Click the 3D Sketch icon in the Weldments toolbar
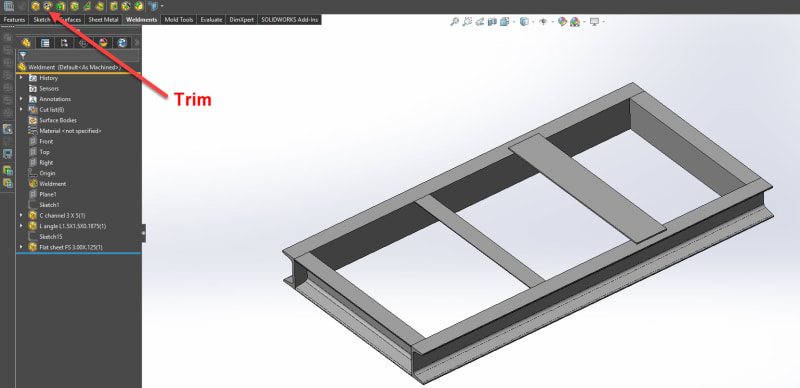Screen dimensions: 800x388 click(9, 6)
